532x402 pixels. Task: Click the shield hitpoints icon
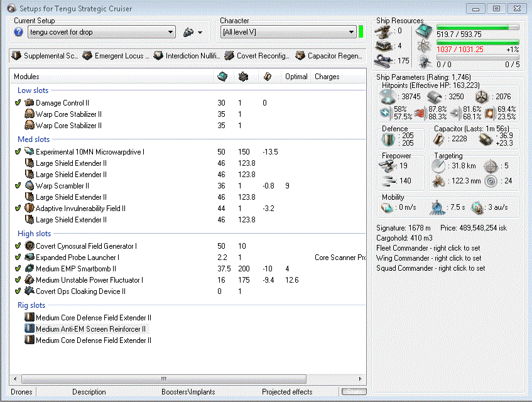388,97
